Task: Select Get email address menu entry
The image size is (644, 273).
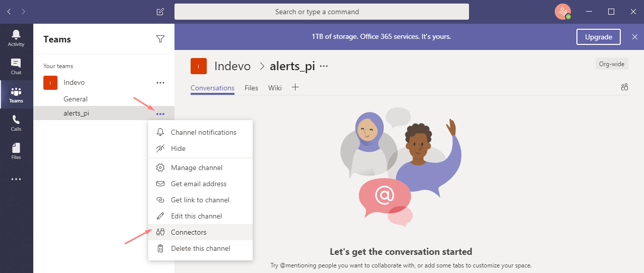Action: pos(199,184)
